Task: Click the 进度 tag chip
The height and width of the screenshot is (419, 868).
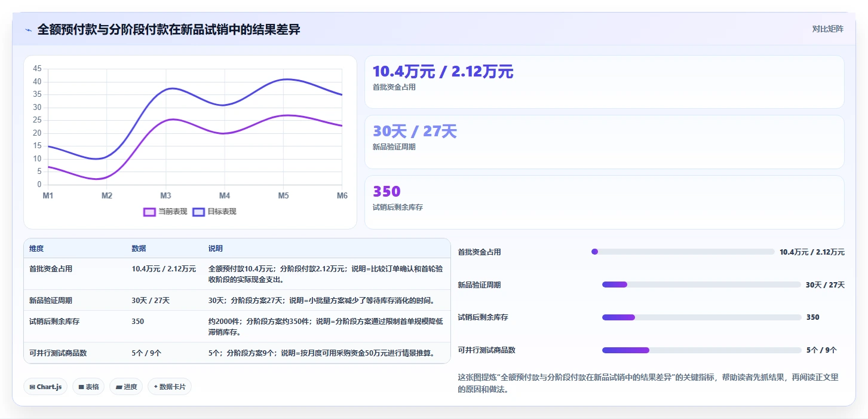Action: [126, 387]
